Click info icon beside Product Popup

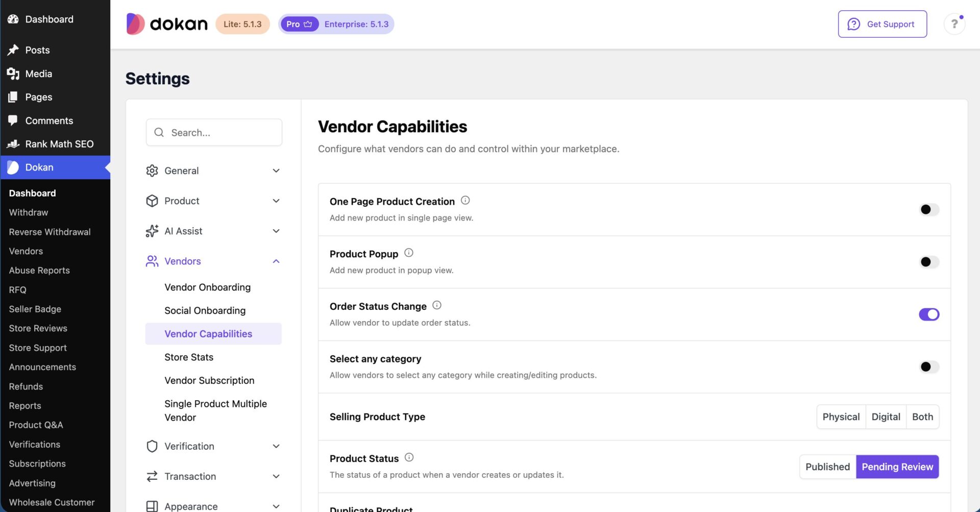pyautogui.click(x=409, y=253)
